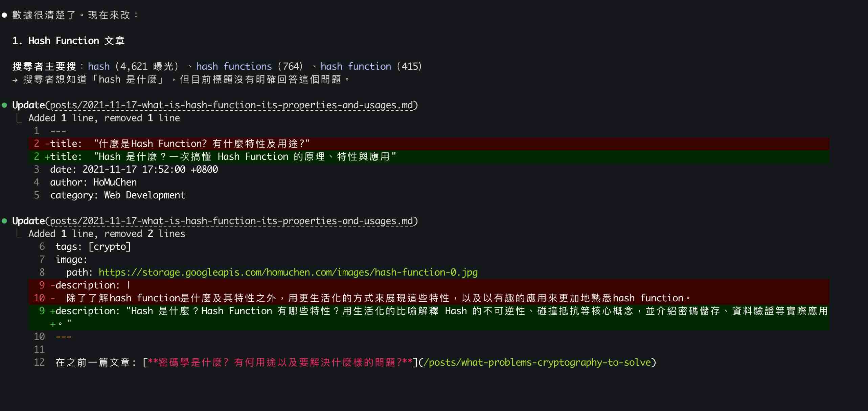Click the added title line in green
The height and width of the screenshot is (411, 868).
pos(223,156)
